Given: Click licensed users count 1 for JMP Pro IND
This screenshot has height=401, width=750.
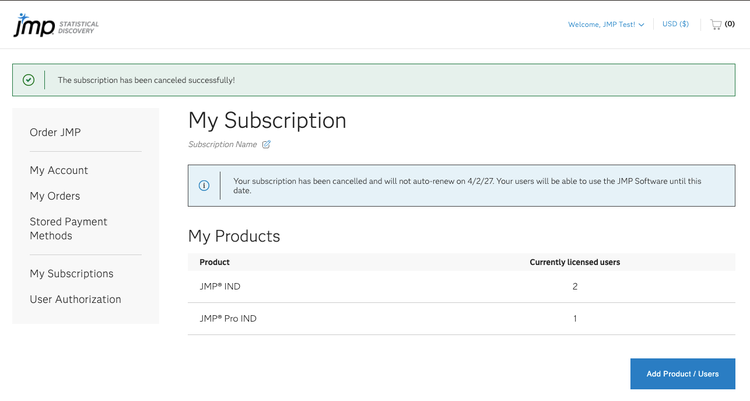Looking at the screenshot, I should pos(575,319).
